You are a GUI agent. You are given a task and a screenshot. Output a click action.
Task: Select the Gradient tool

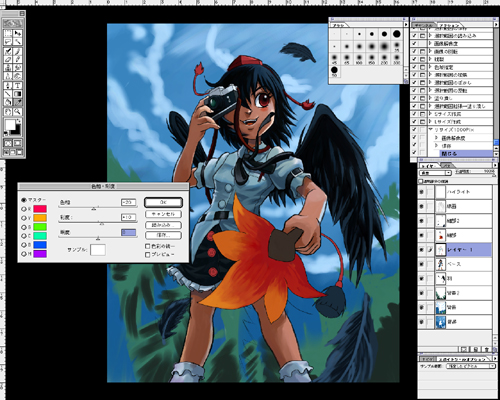tap(18, 94)
